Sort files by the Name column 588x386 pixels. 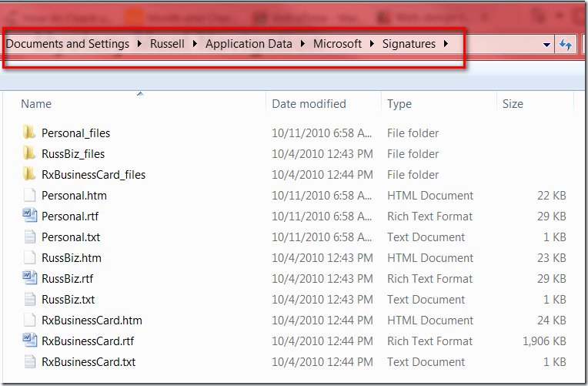[x=36, y=104]
